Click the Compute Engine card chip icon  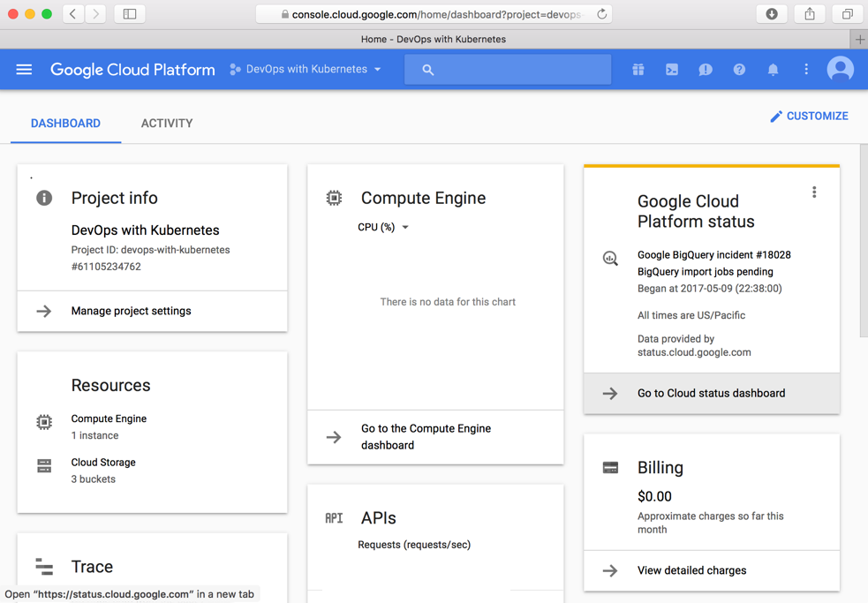(334, 198)
